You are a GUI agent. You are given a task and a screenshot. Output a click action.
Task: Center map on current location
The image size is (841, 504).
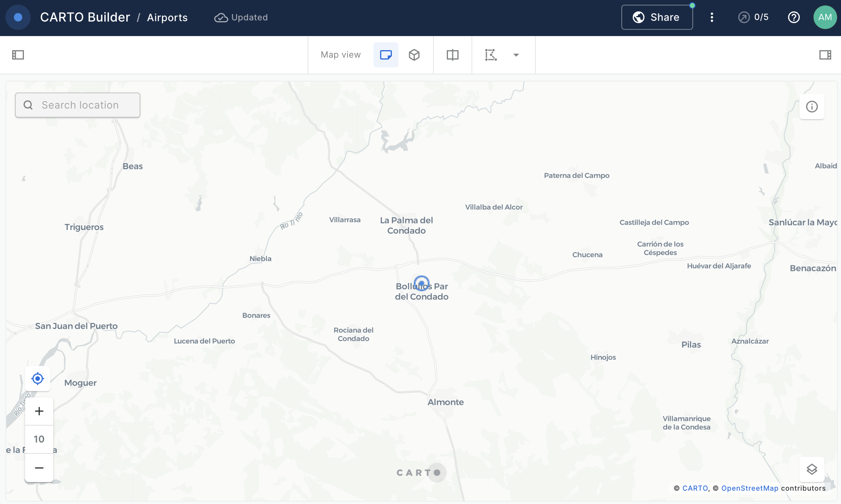38,379
